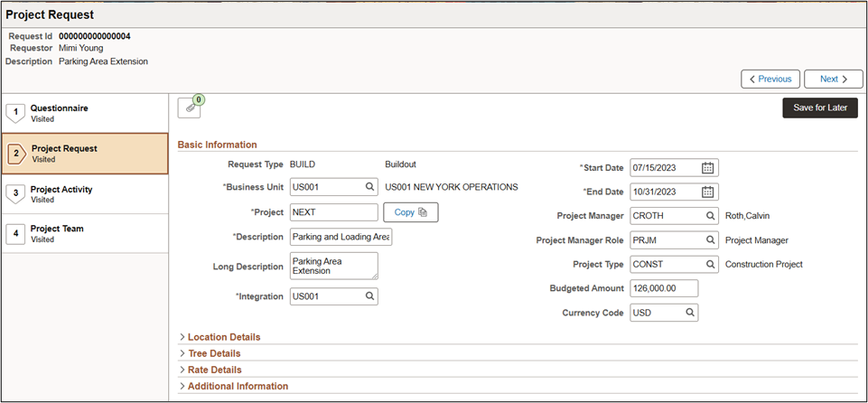The width and height of the screenshot is (868, 403).
Task: Click the Construction Project label
Action: click(x=764, y=265)
